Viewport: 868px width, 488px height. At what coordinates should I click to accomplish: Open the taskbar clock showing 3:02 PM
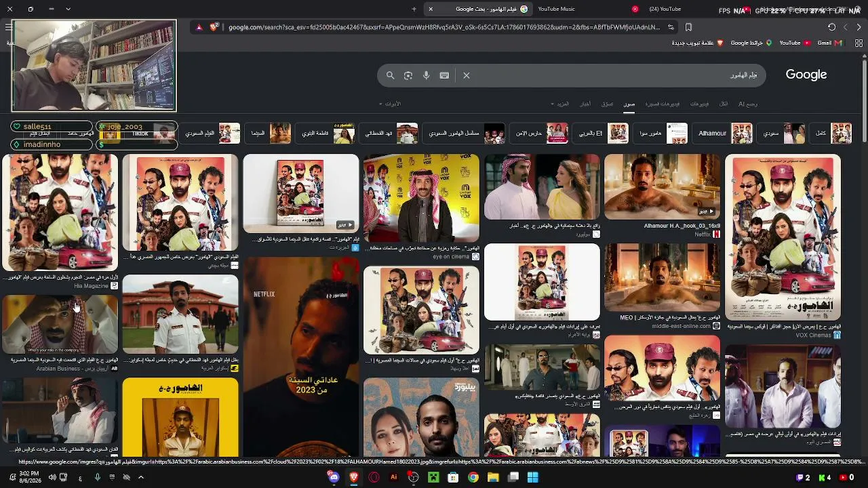(x=28, y=477)
